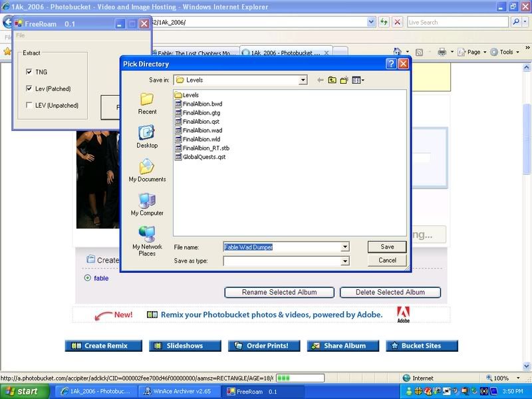Click Save in Pick Directory dialog
This screenshot has height=399, width=532.
click(387, 247)
